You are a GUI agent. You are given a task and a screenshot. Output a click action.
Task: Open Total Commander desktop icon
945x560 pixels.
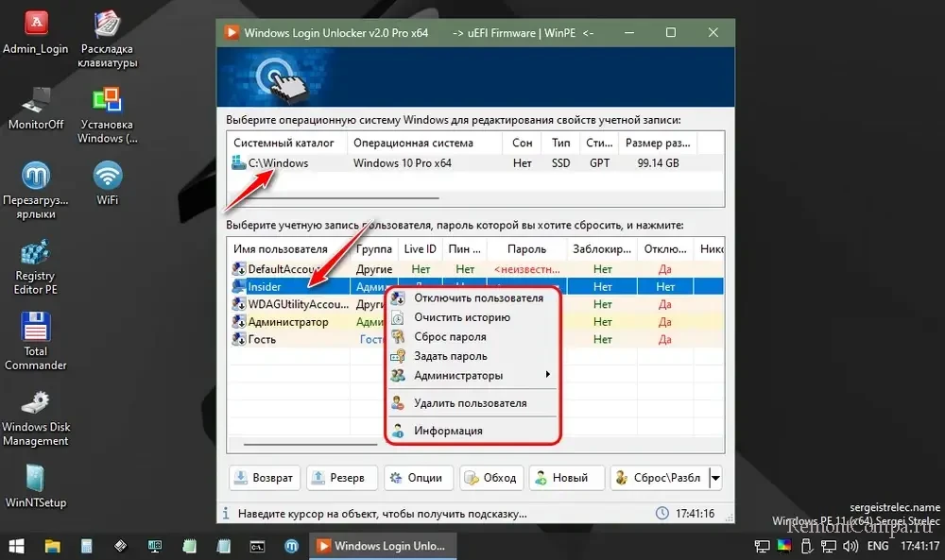[36, 342]
